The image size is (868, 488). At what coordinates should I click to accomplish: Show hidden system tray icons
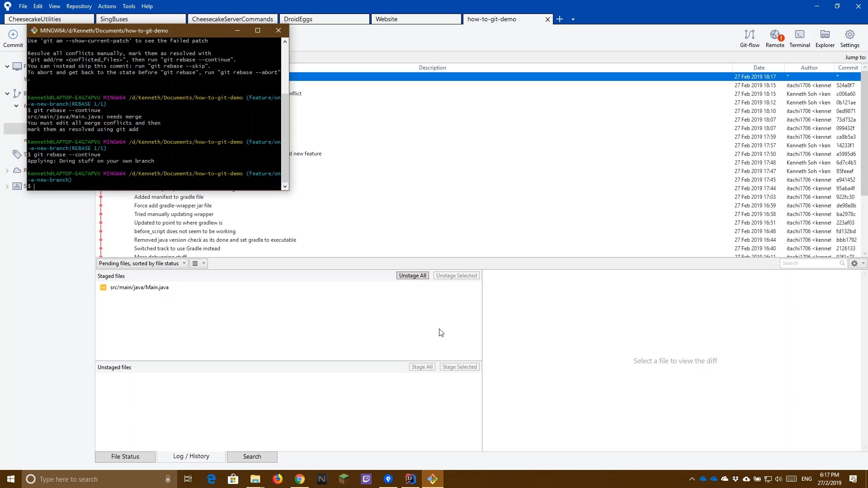tap(692, 479)
